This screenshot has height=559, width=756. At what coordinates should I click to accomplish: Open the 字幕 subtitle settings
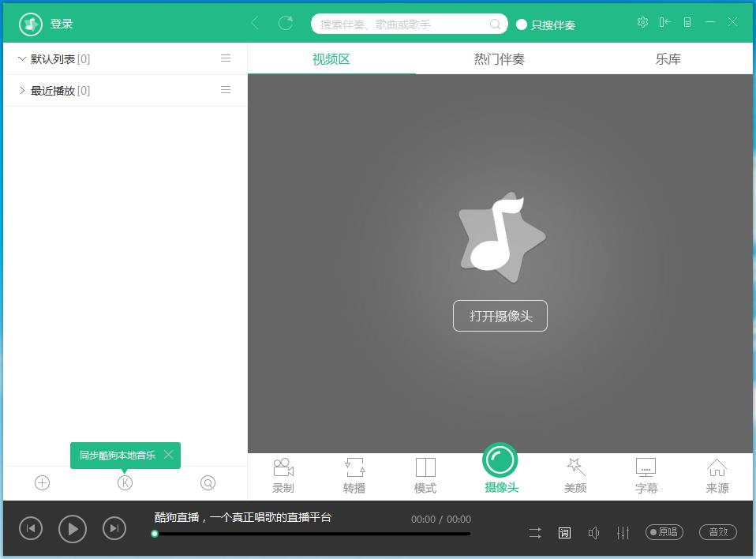pyautogui.click(x=646, y=474)
